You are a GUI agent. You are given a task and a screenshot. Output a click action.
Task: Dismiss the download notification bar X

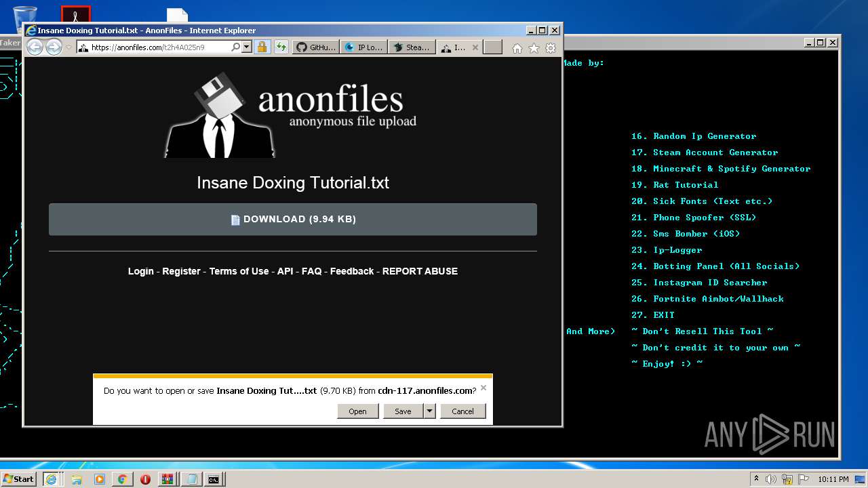pos(484,388)
